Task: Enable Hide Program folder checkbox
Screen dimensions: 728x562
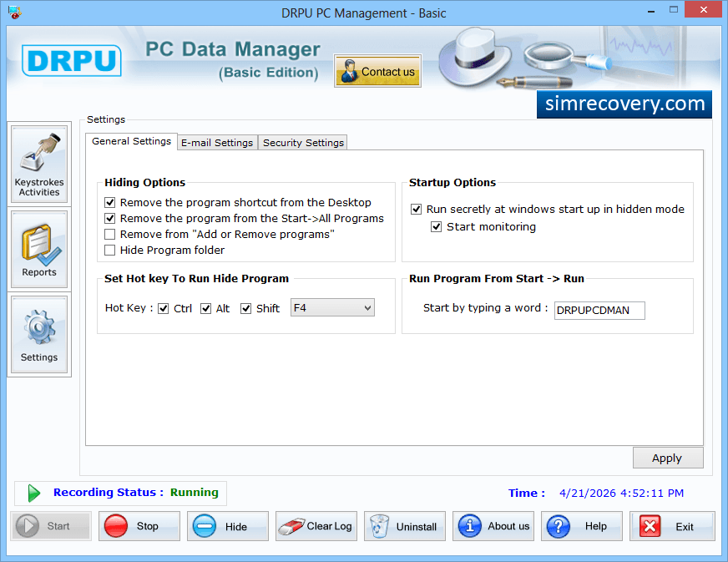Action: pyautogui.click(x=110, y=250)
